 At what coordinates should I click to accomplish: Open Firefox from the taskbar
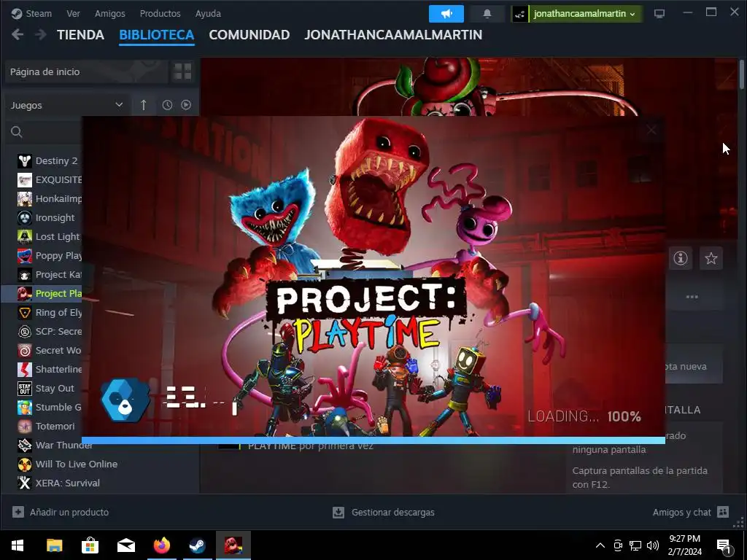click(x=161, y=545)
